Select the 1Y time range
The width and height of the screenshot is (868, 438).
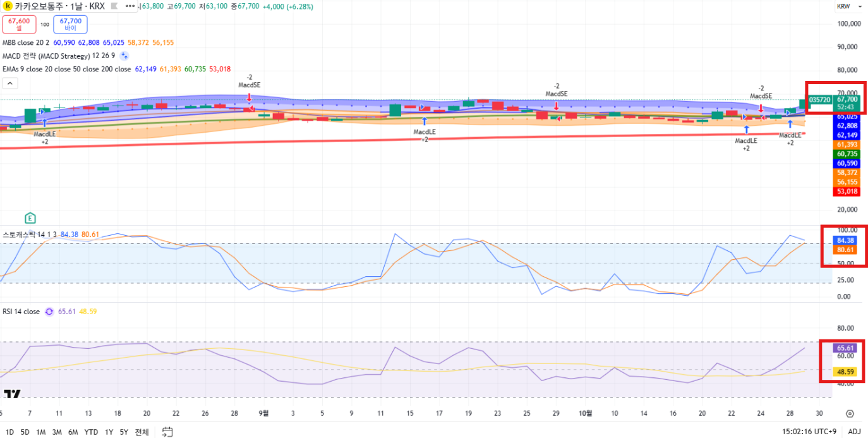point(109,432)
